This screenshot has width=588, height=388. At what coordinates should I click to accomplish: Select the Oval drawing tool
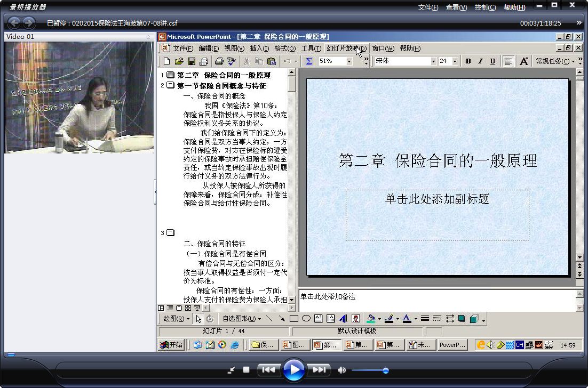pyautogui.click(x=306, y=319)
